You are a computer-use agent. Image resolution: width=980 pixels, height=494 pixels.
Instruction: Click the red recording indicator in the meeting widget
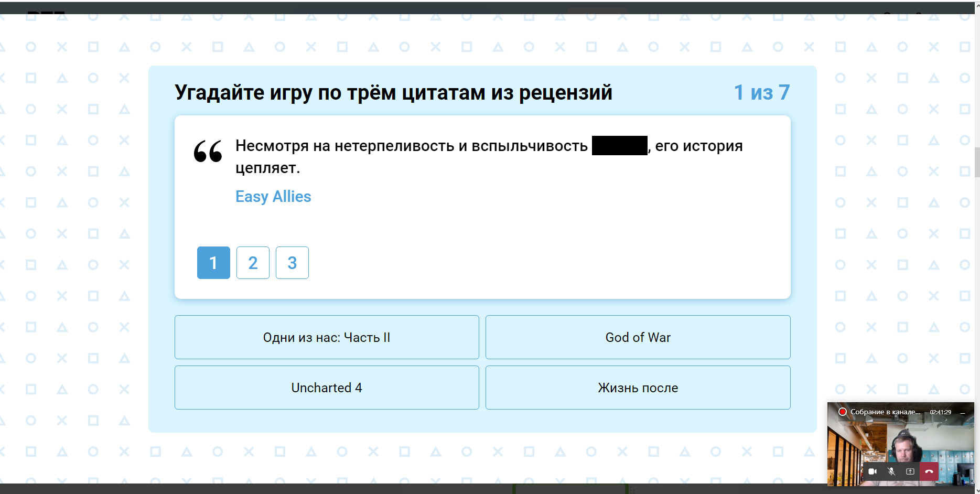point(843,412)
